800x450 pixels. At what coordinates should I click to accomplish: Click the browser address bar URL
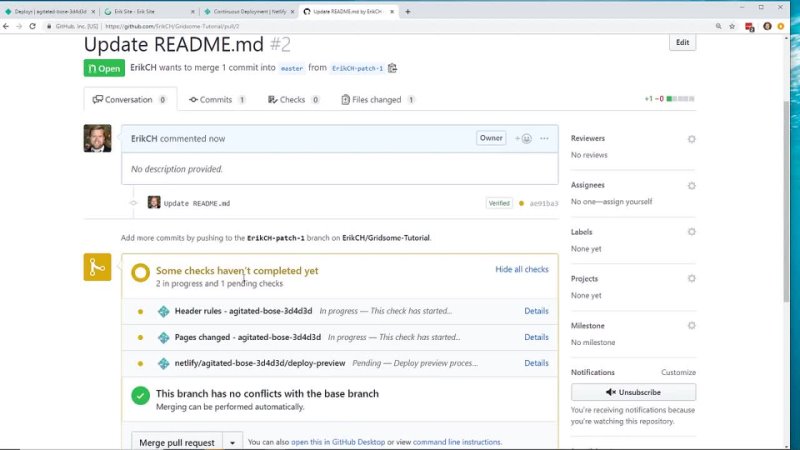[172, 26]
